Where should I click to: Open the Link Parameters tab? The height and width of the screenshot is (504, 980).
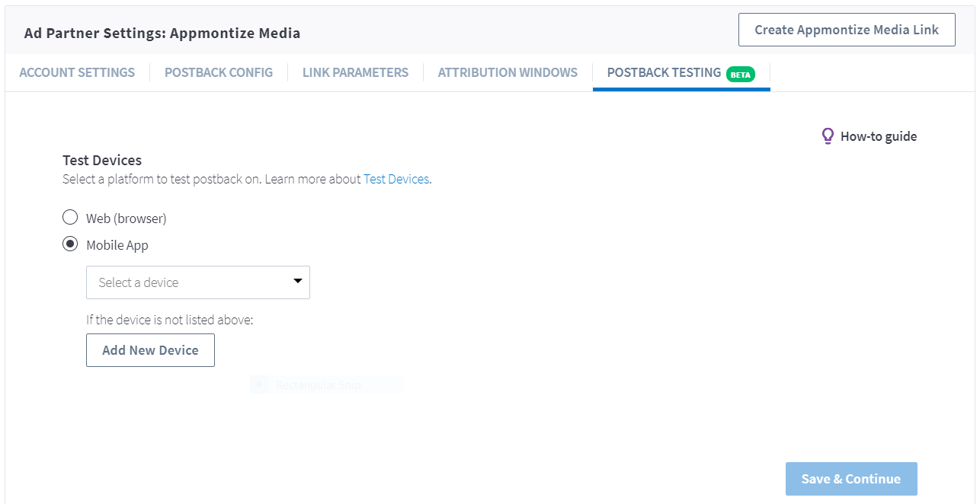(x=355, y=72)
